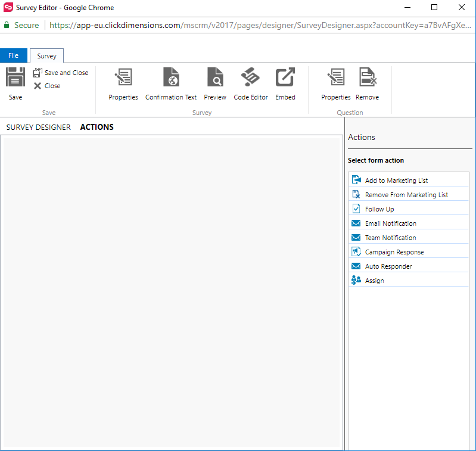Click the Save floppy disk icon
The width and height of the screenshot is (476, 451).
point(15,77)
